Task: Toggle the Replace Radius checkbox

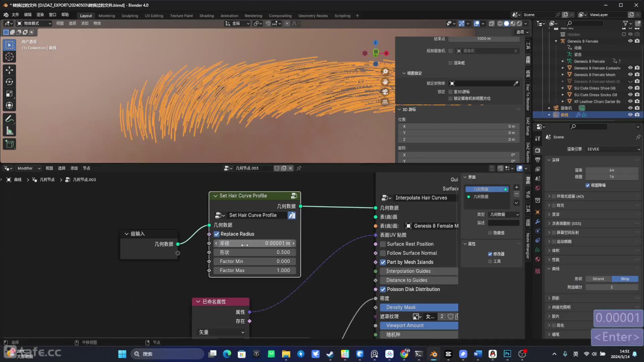Action: [x=217, y=234]
